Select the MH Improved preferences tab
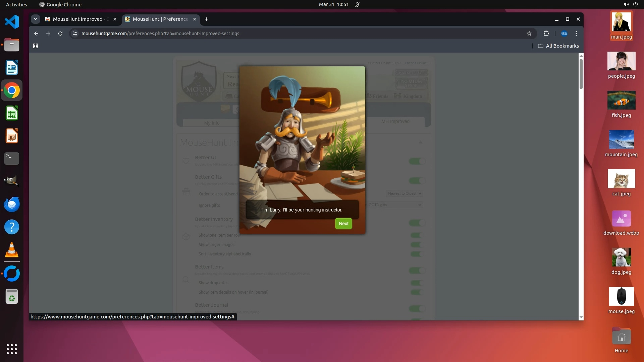The height and width of the screenshot is (362, 644). (395, 121)
